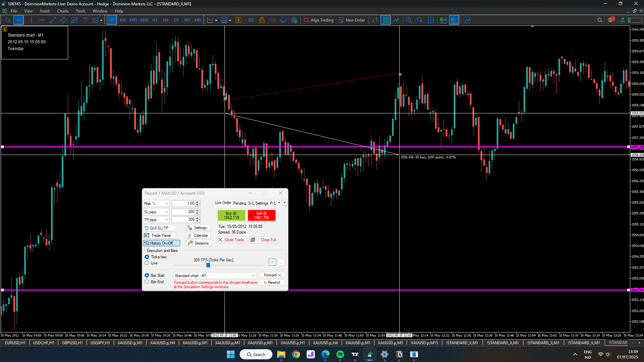Screen dimensions: 644x362
Task: Zoom in on the chart
Action: pos(409,20)
